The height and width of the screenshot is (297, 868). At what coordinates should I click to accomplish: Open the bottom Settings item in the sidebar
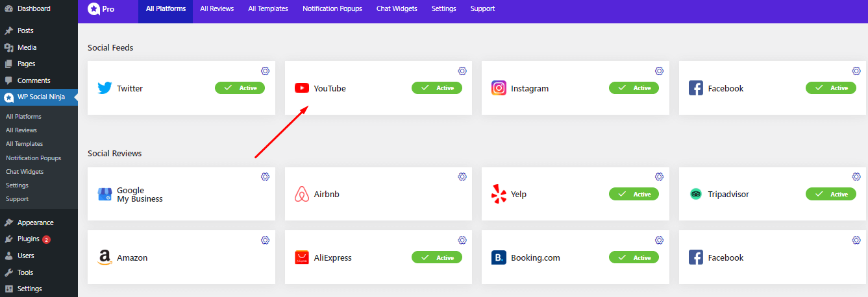pos(39,289)
